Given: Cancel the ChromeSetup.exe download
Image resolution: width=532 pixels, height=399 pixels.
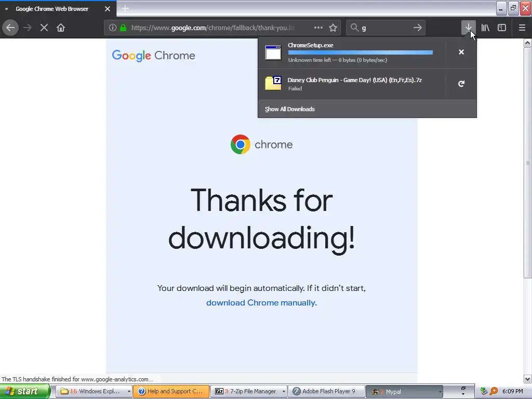Looking at the screenshot, I should point(461,52).
